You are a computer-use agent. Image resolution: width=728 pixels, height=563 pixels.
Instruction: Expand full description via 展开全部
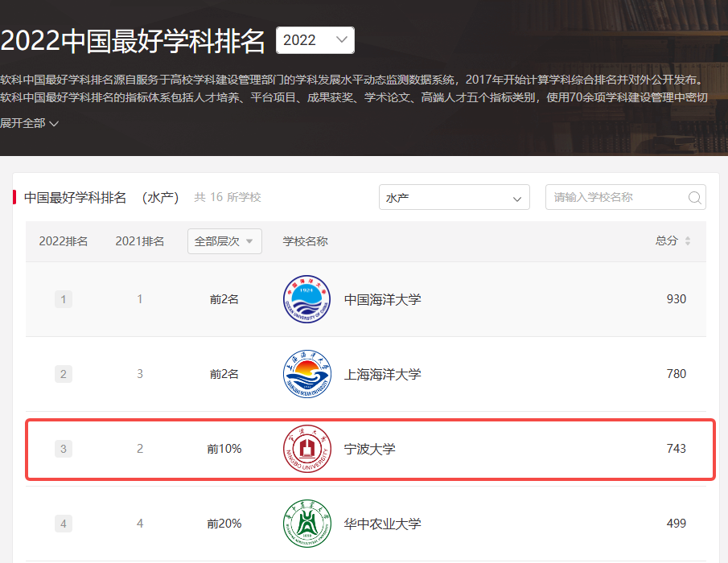click(29, 124)
